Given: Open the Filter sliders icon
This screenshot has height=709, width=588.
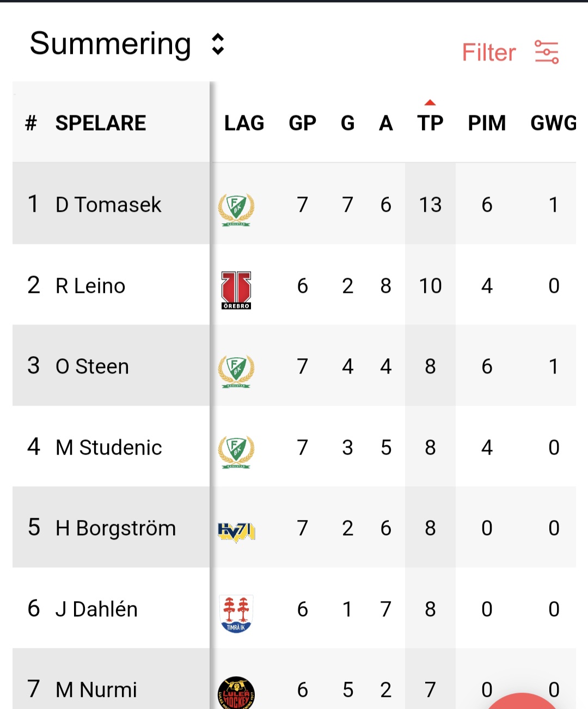Looking at the screenshot, I should [547, 52].
